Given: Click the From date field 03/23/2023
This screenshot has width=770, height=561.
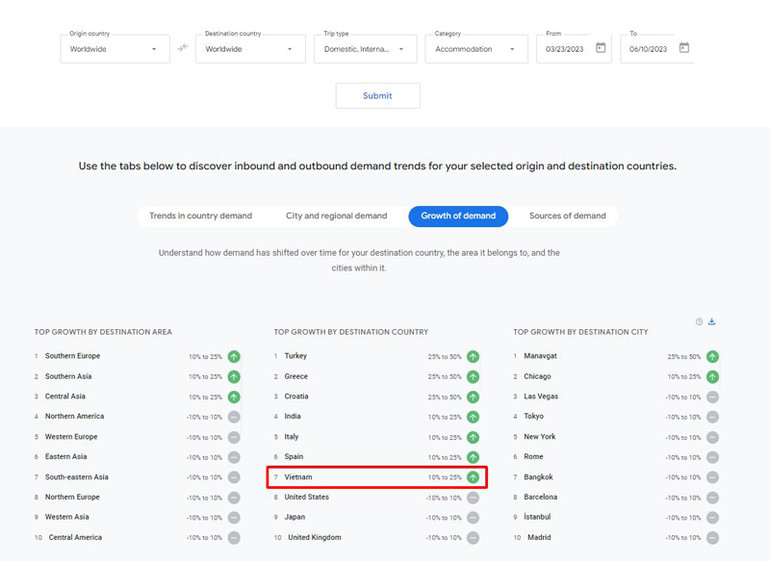Looking at the screenshot, I should pyautogui.click(x=566, y=49).
